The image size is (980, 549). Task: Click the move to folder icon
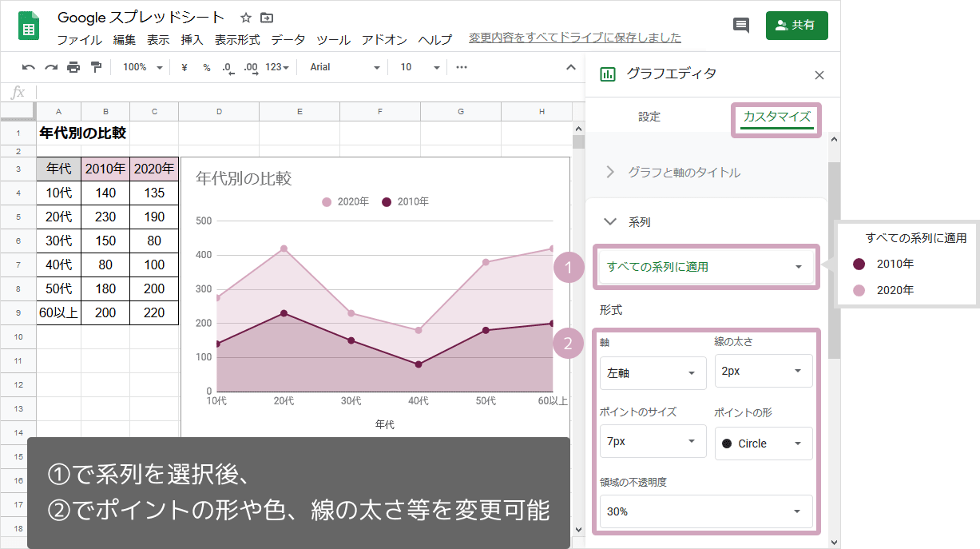tap(267, 18)
